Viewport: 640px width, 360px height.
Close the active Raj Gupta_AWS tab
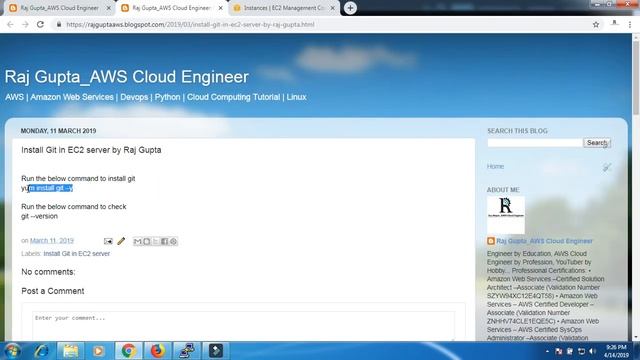(x=220, y=8)
